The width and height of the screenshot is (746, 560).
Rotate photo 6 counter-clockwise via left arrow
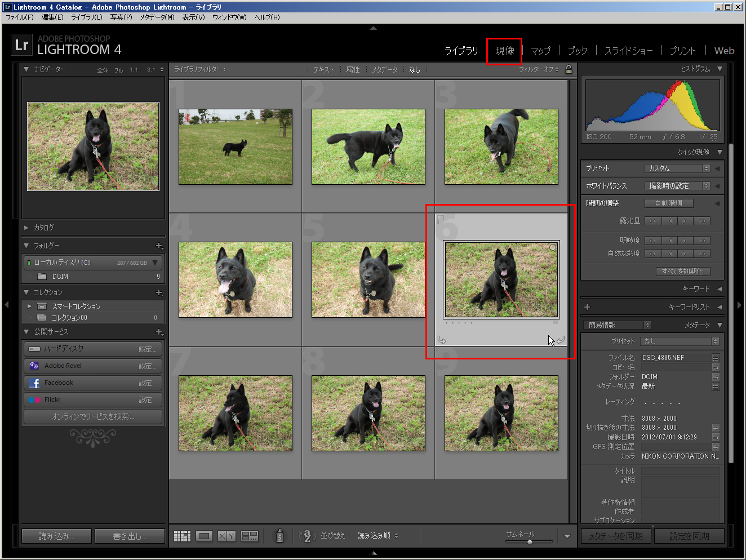click(x=442, y=340)
